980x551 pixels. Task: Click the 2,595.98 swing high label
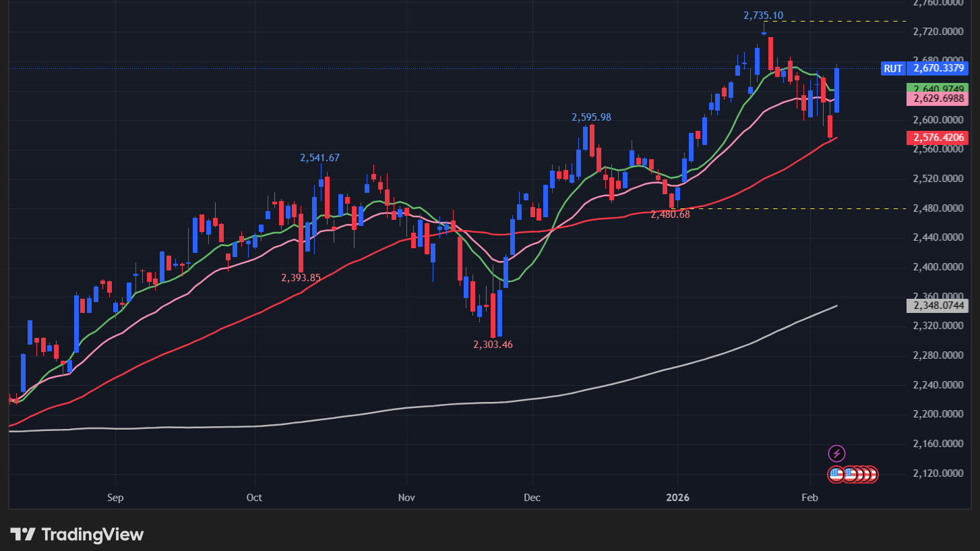click(591, 117)
